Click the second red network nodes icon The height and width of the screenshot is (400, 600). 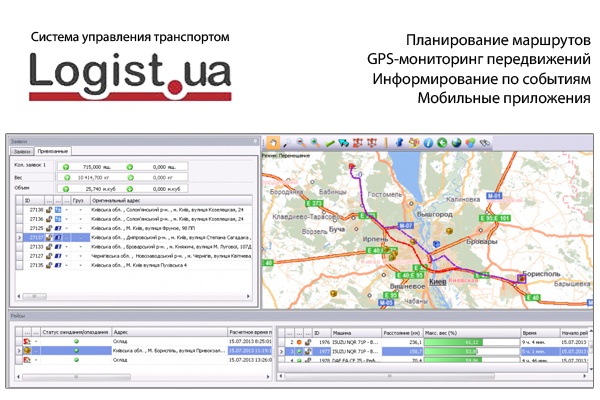(372, 143)
